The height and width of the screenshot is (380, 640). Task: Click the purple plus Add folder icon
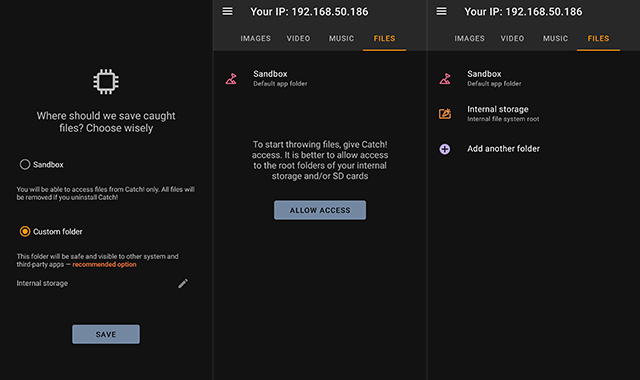[x=445, y=149]
